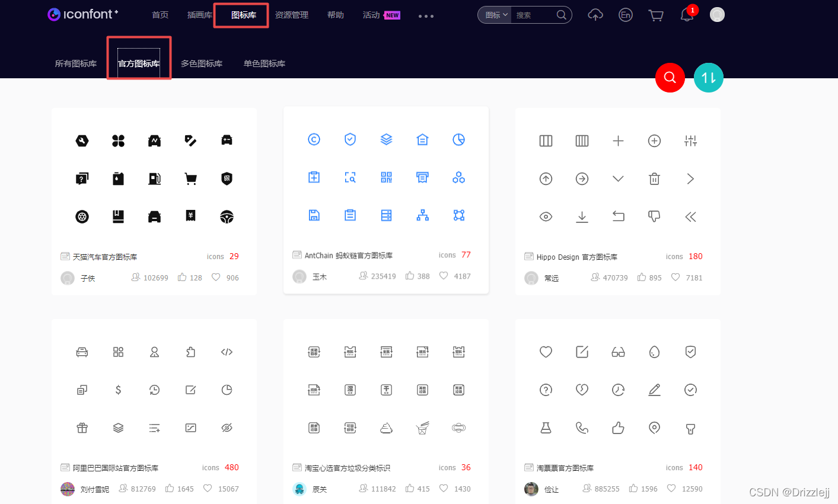Click the sliders icon in Hippo Design library

[690, 141]
